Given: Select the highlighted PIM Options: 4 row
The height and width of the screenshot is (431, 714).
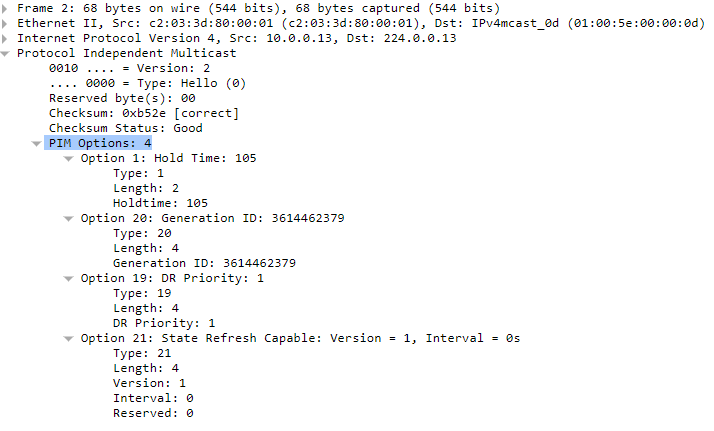Looking at the screenshot, I should point(100,143).
